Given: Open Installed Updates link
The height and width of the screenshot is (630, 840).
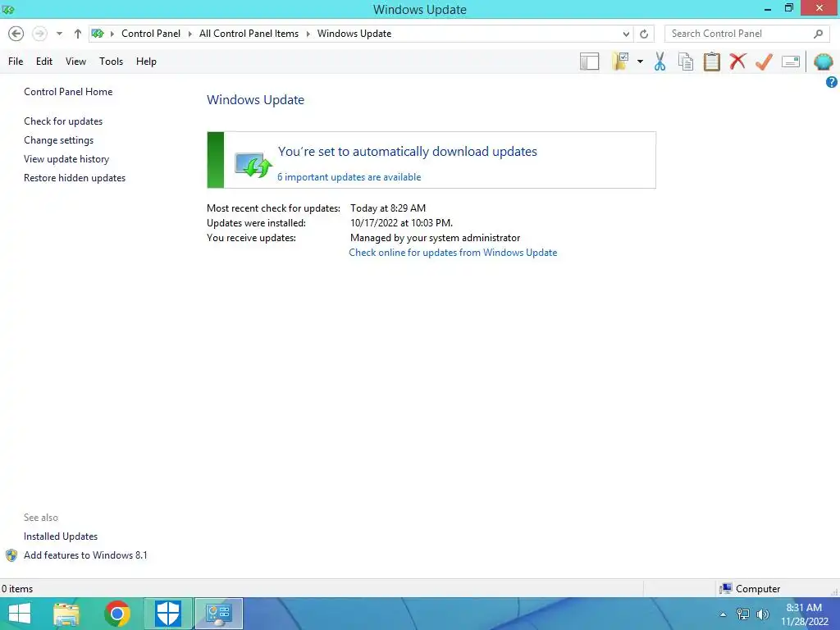Looking at the screenshot, I should click(x=61, y=536).
